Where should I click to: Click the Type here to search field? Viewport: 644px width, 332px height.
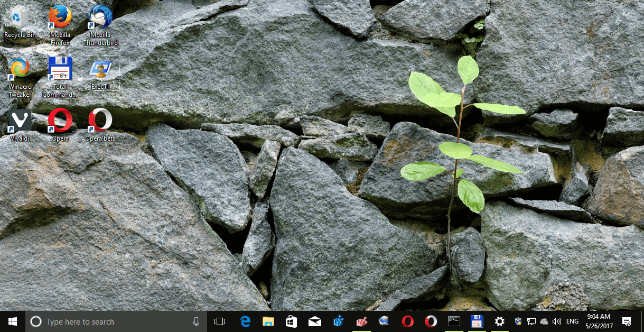click(x=106, y=321)
